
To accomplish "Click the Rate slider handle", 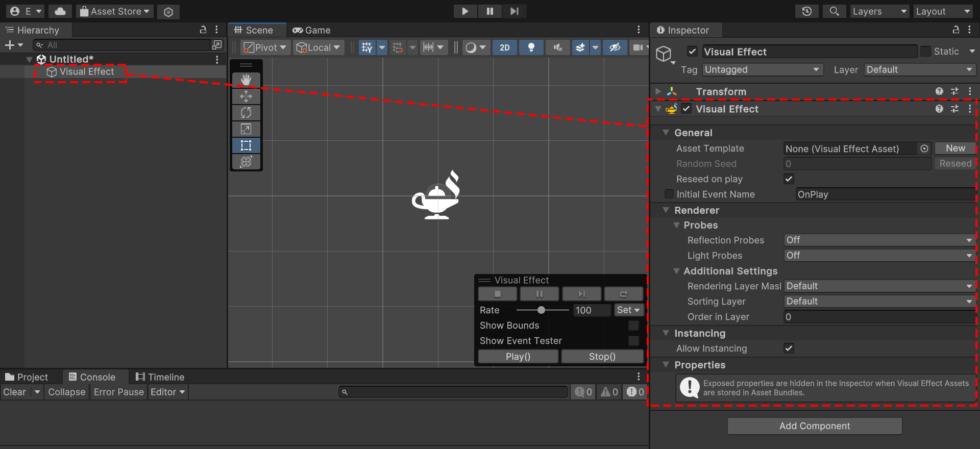I will point(541,310).
